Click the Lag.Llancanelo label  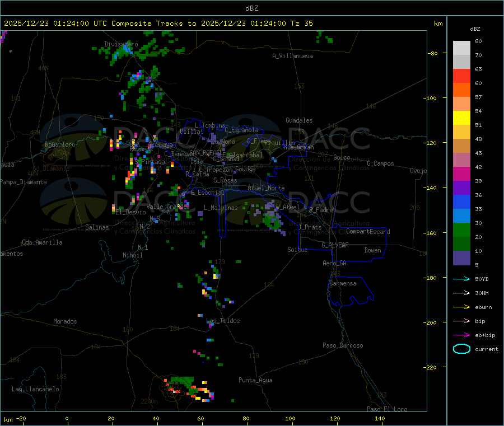tap(36, 389)
